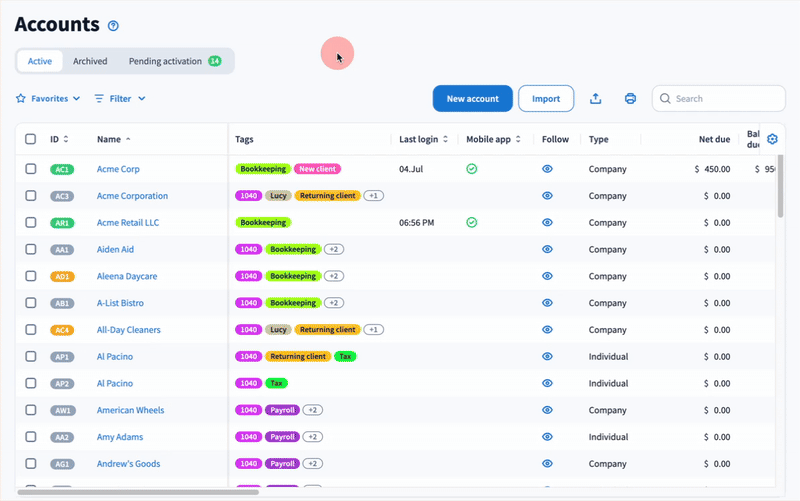Screen dimensions: 800x501
Task: Check the select-all header checkbox
Action: pyautogui.click(x=31, y=139)
